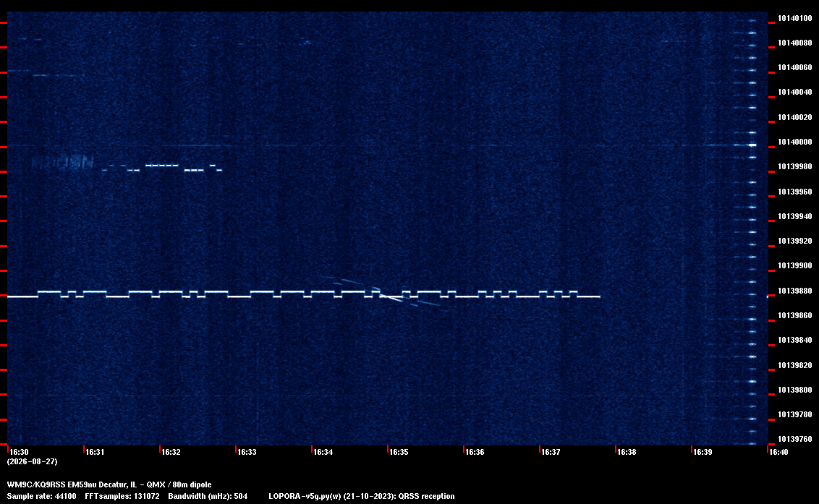Screen dimensions: 819x504
Task: Click the WM9C/KQ9RSS station description line
Action: tap(109, 484)
